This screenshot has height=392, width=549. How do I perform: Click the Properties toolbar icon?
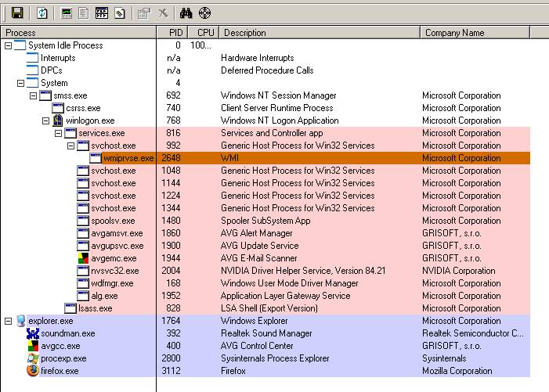[144, 13]
